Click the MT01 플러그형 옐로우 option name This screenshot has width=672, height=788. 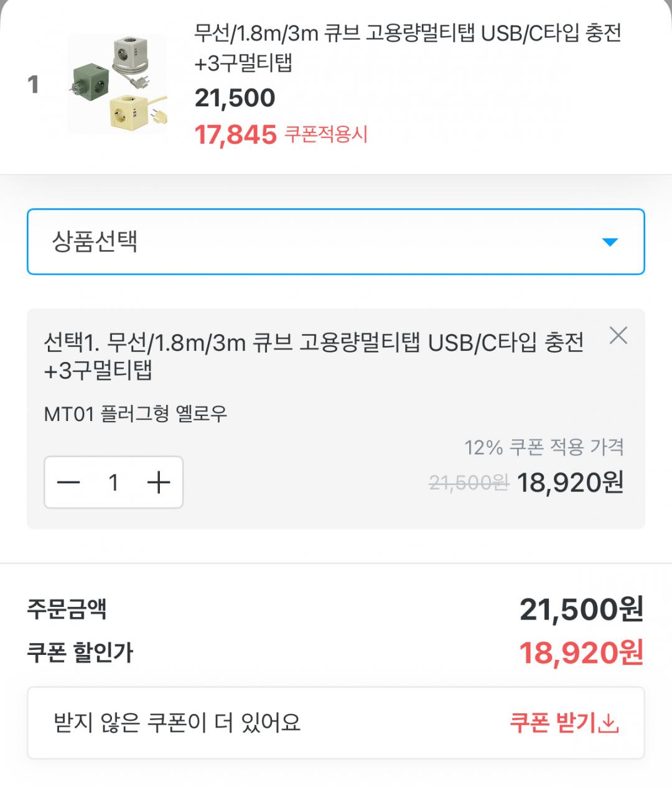coord(136,414)
